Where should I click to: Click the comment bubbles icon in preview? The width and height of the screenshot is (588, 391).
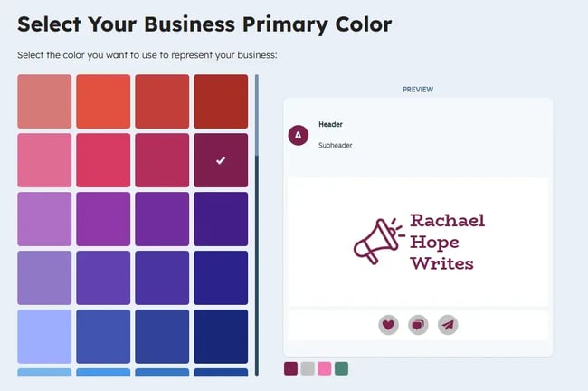tap(418, 325)
